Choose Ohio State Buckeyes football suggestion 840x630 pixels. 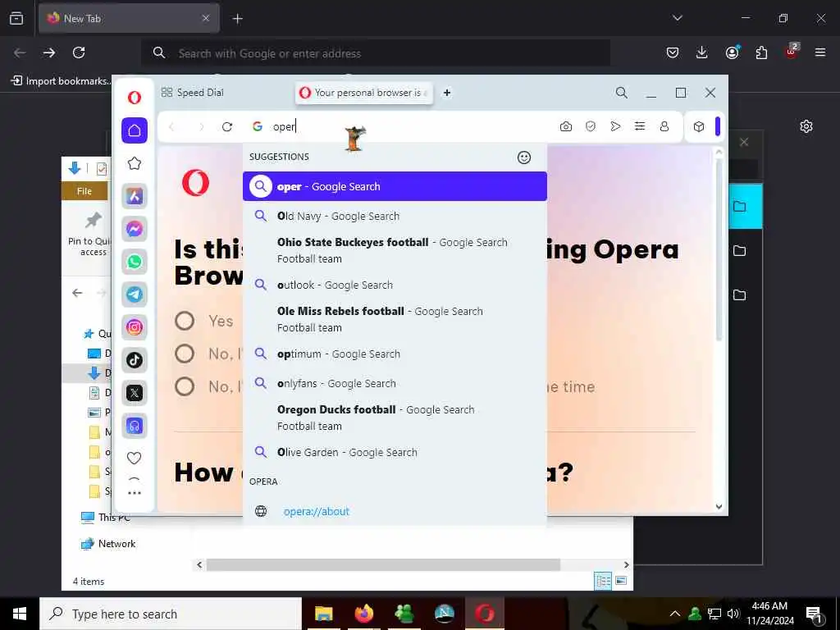click(x=395, y=250)
